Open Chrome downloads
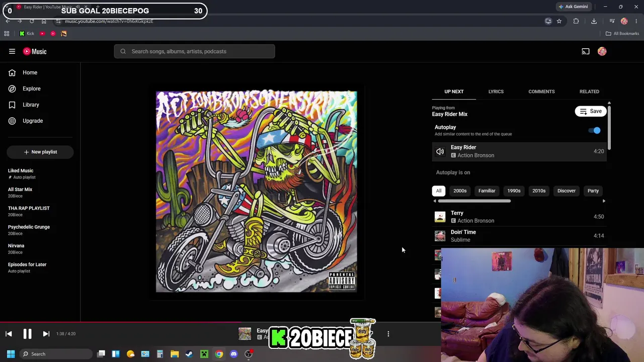 coord(594,21)
